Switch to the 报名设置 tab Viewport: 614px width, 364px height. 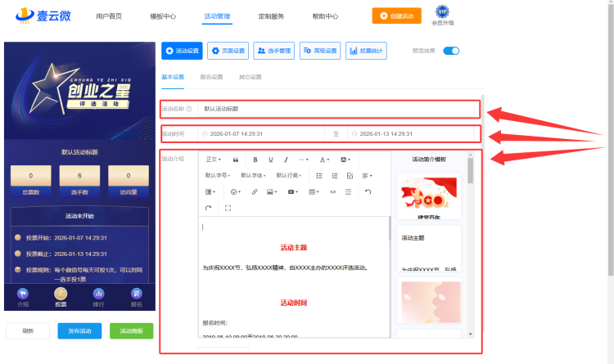[x=211, y=77]
